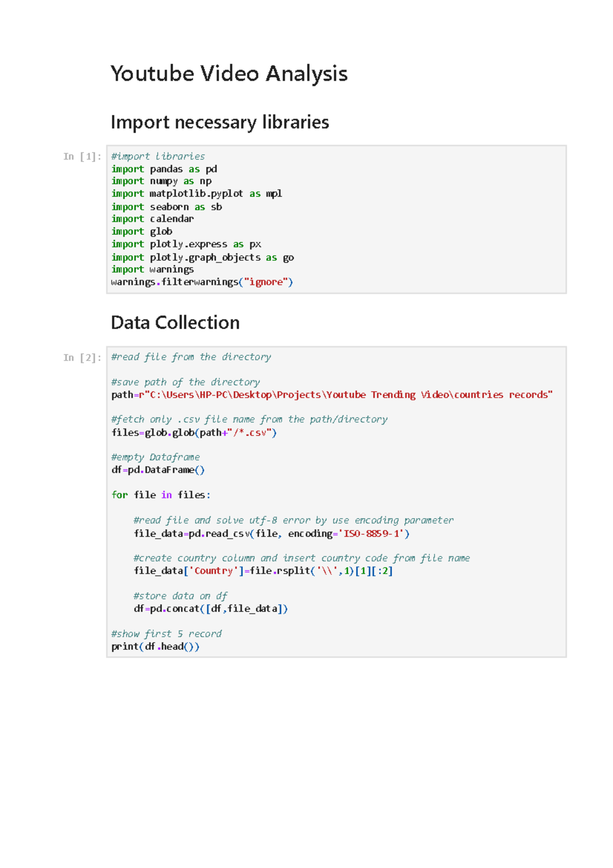Screen dimensions: 613x868
Task: Click the file_data['Country'] assignment line
Action: point(263,571)
